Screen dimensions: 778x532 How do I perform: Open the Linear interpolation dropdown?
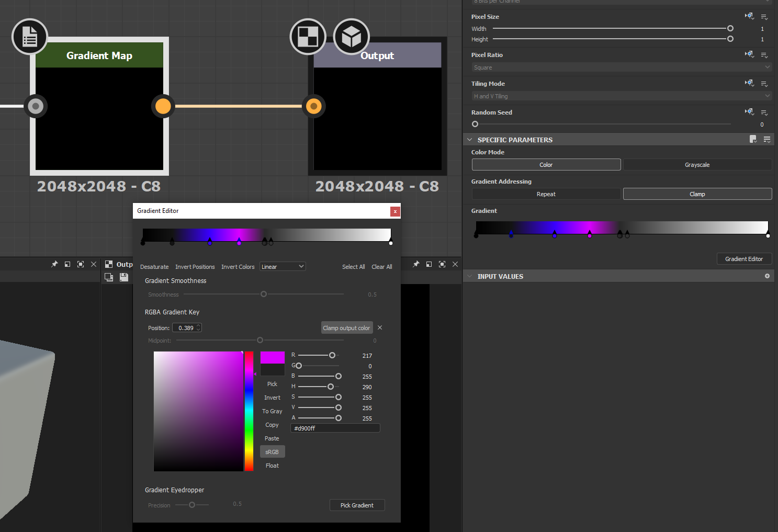point(283,266)
